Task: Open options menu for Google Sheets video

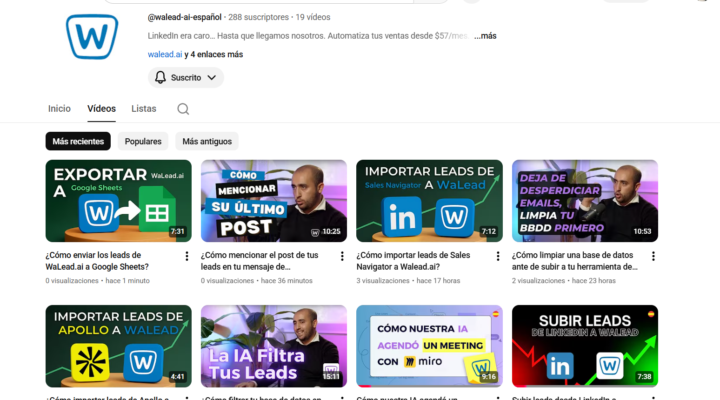Action: pos(186,256)
